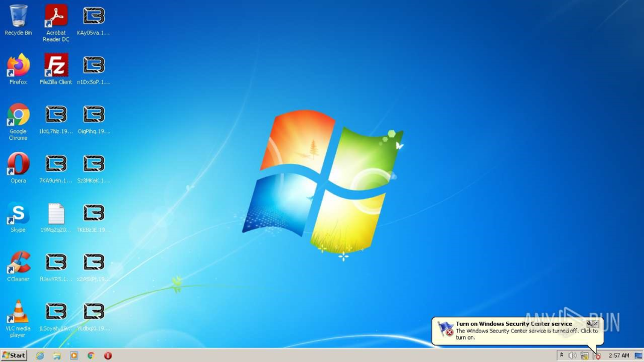Select the Opera desktop shortcut
The height and width of the screenshot is (362, 644).
18,167
